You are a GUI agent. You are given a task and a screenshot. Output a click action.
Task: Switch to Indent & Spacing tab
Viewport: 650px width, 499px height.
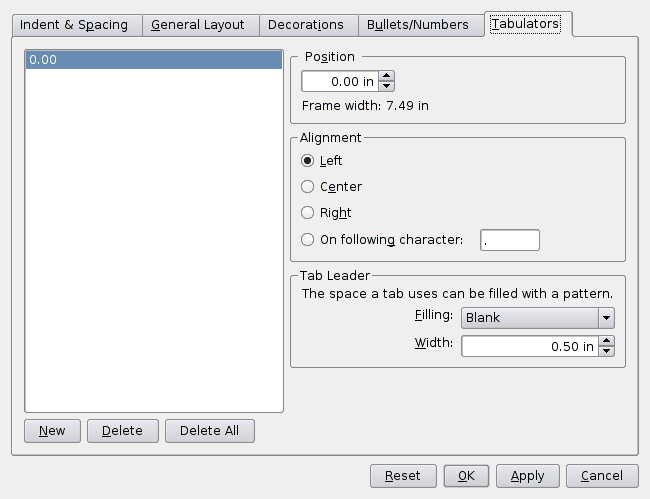pos(74,25)
